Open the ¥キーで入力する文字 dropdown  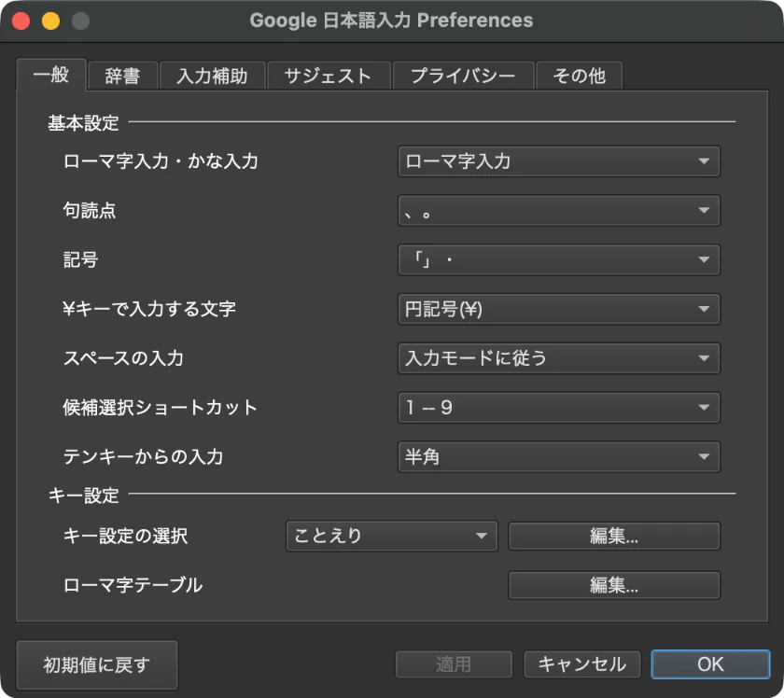[x=558, y=309]
